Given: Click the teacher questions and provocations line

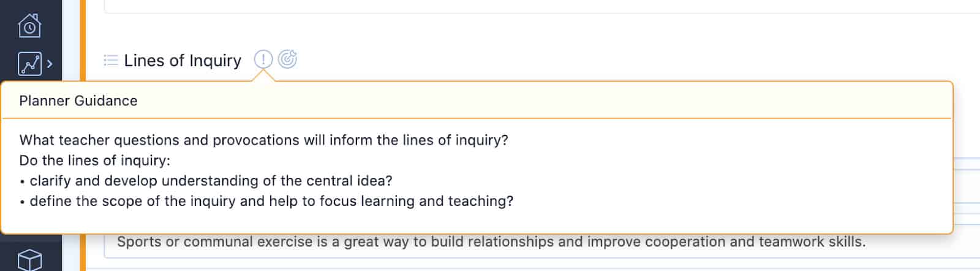Looking at the screenshot, I should pyautogui.click(x=263, y=140).
